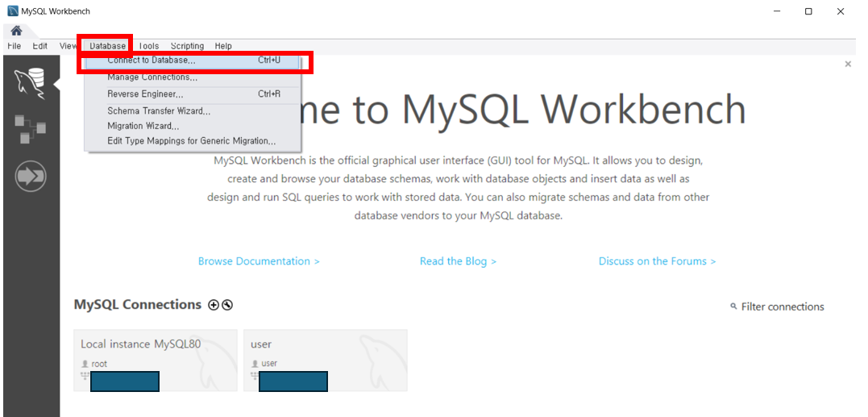Add a new MySQL connection plus icon

tap(214, 305)
